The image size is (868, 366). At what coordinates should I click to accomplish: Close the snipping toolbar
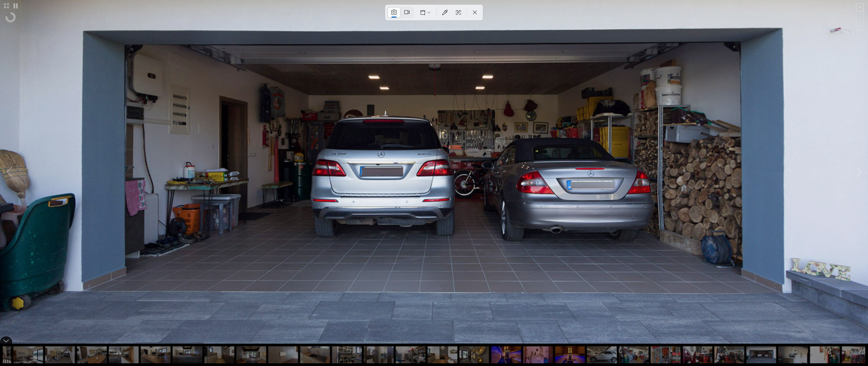click(x=475, y=12)
